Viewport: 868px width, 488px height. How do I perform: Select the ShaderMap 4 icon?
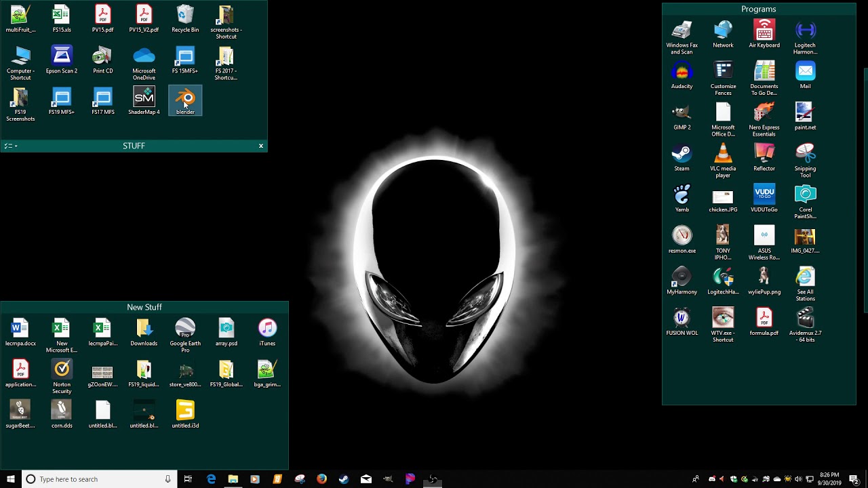(144, 100)
